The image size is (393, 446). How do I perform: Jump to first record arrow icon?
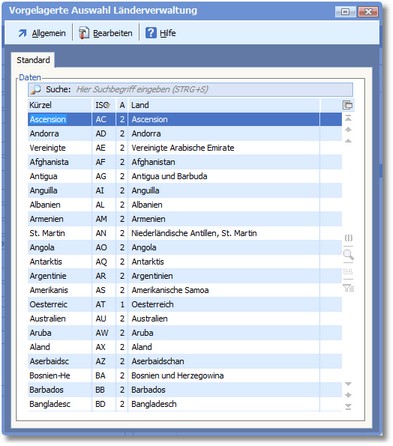(x=348, y=118)
